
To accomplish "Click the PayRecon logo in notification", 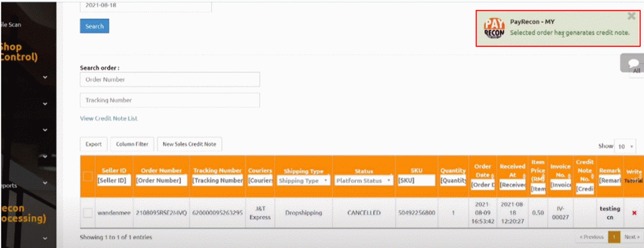I will pyautogui.click(x=494, y=29).
